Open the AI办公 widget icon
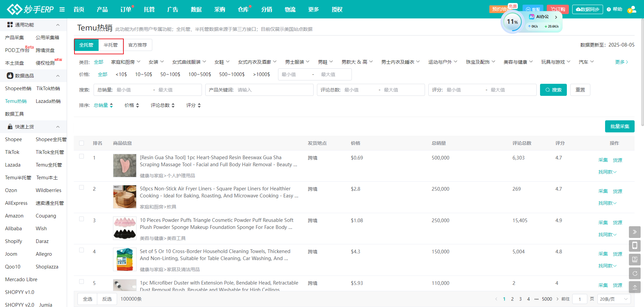Image resolution: width=644 pixels, height=307 pixels. pos(532,17)
